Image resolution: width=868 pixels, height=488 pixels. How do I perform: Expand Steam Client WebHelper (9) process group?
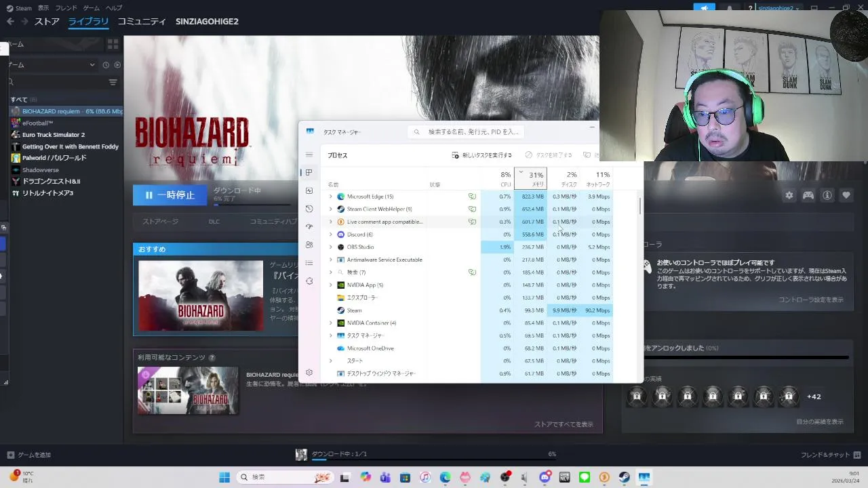click(x=331, y=209)
